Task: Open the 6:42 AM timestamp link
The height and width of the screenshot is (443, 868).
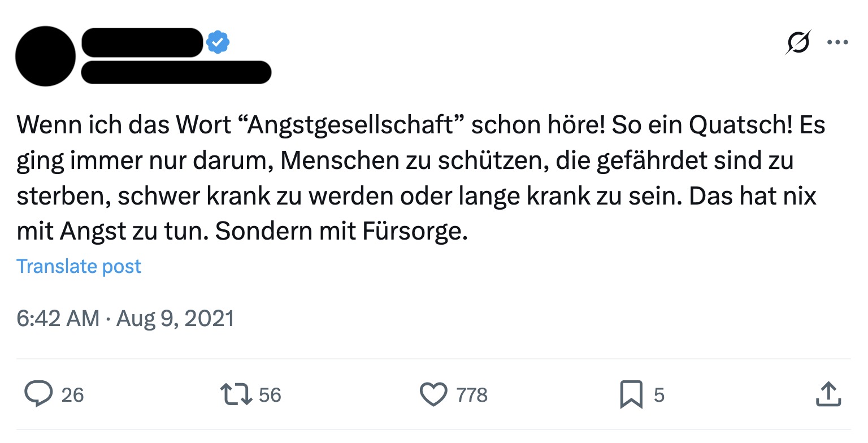Action: click(58, 319)
